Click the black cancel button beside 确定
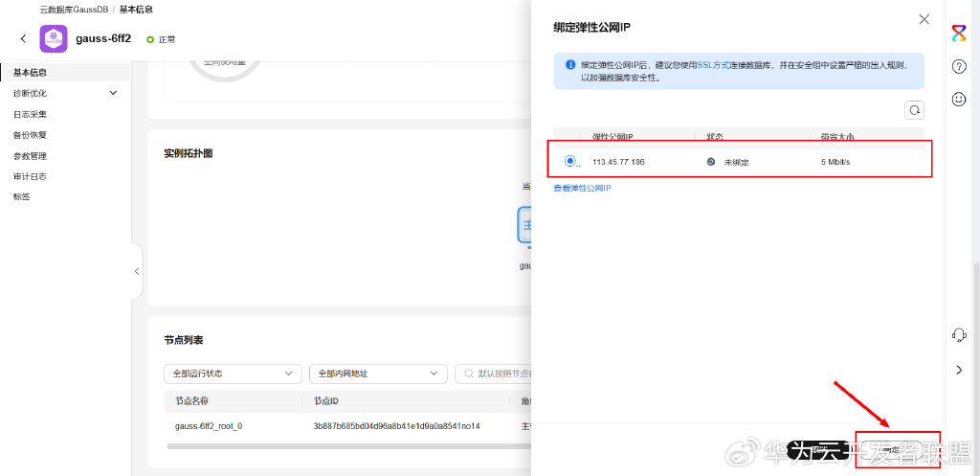 [819, 449]
